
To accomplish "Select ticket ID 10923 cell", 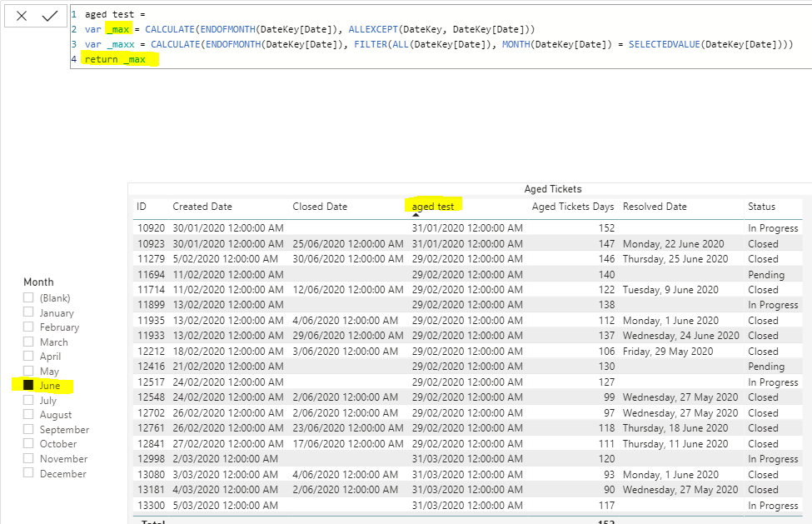I will coord(151,244).
